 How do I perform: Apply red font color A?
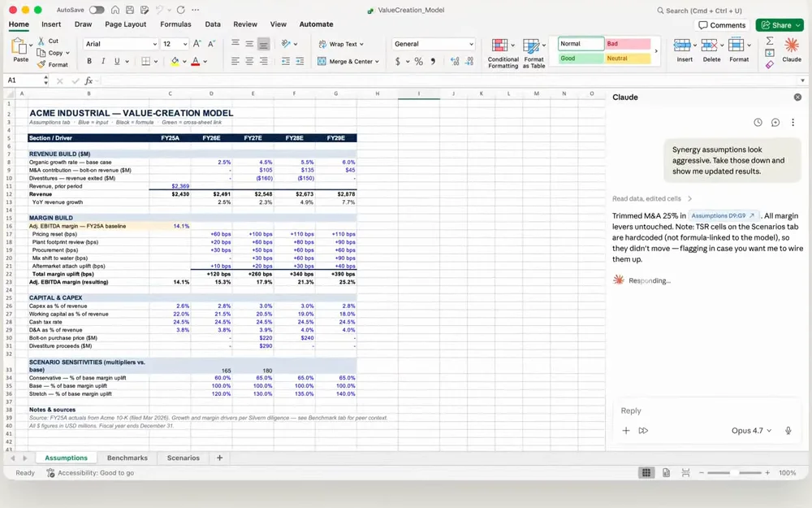click(195, 61)
